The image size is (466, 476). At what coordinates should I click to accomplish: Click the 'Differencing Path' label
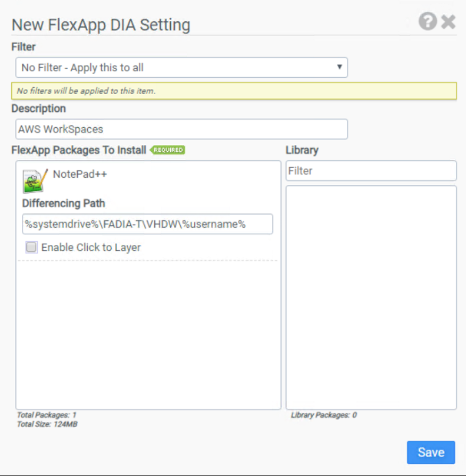tap(63, 203)
